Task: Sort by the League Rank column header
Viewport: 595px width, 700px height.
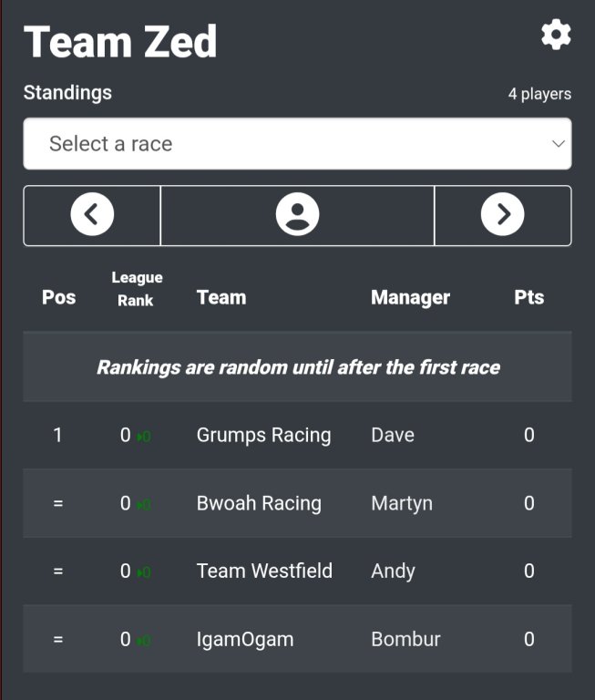Action: point(137,289)
